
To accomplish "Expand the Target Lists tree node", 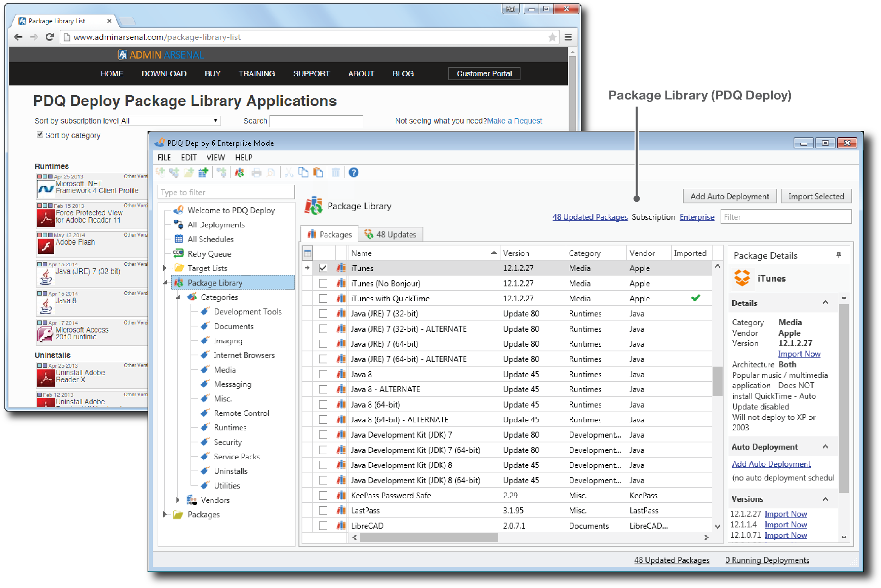I will pos(165,268).
